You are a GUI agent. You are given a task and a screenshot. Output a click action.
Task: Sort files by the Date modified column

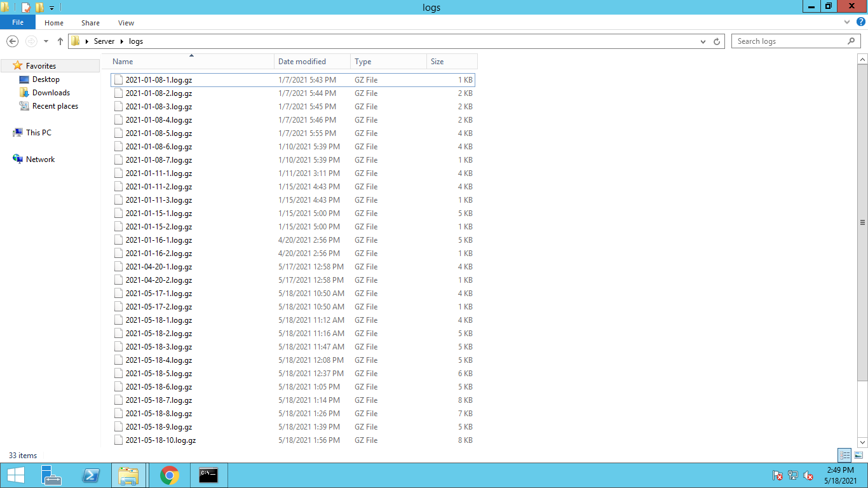pos(312,62)
